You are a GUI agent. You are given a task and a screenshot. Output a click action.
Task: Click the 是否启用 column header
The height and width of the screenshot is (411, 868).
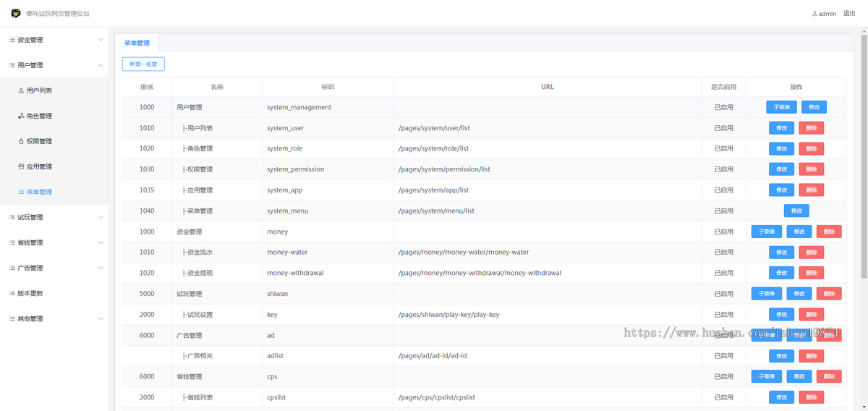tap(724, 87)
